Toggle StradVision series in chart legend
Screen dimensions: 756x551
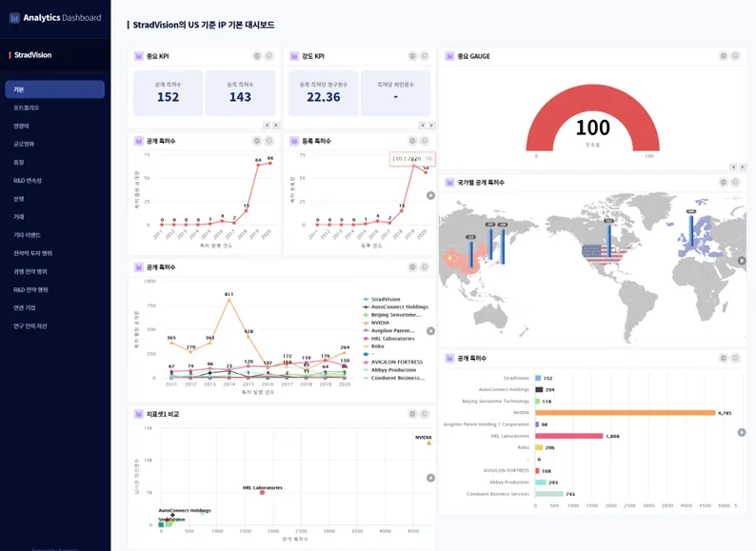[382, 300]
